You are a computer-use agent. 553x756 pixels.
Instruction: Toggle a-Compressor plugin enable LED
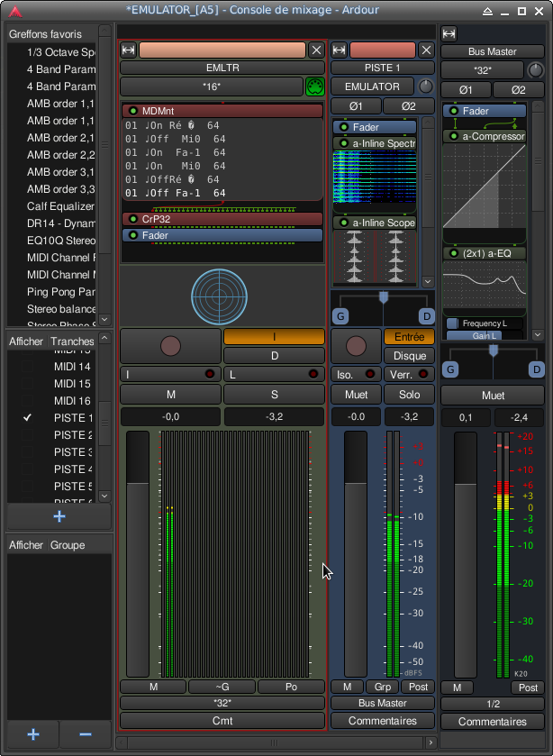click(454, 136)
